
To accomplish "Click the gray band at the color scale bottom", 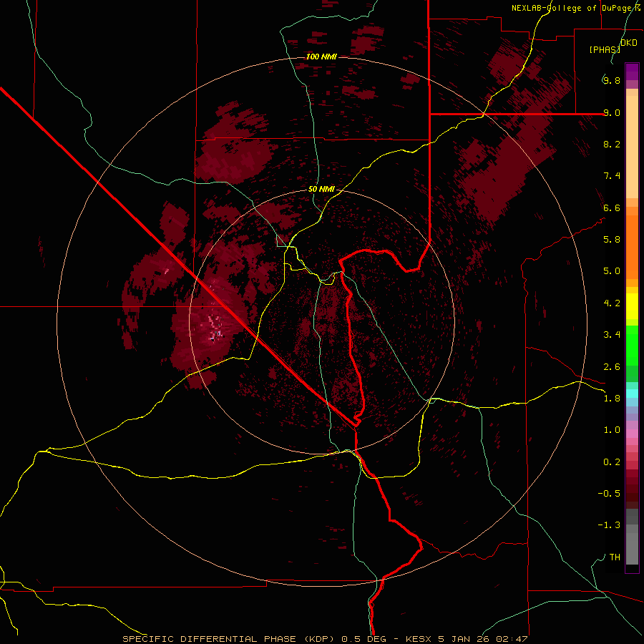I will click(632, 545).
